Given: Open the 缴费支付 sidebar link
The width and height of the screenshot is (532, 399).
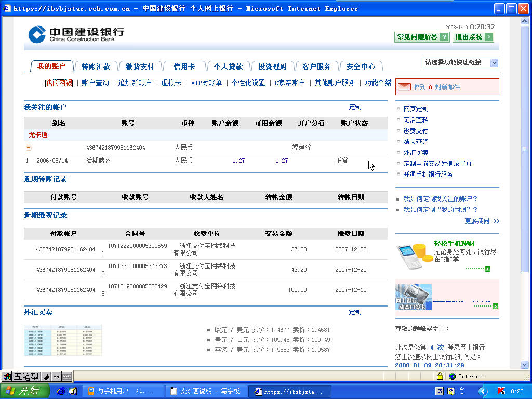Looking at the screenshot, I should (416, 130).
